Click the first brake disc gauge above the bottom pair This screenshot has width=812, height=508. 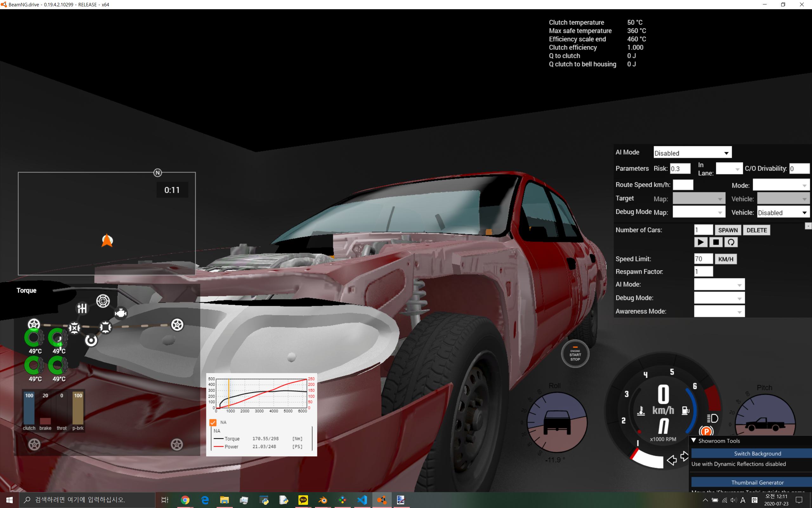pyautogui.click(x=34, y=338)
